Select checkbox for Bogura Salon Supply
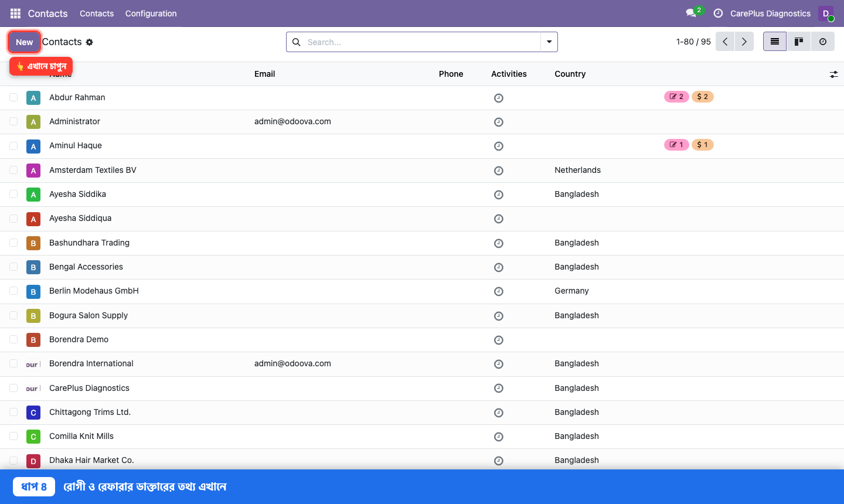844x504 pixels. pos(13,315)
